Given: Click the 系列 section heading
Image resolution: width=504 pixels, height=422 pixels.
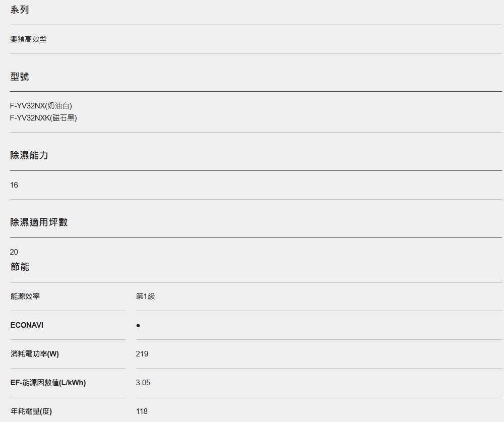Looking at the screenshot, I should (x=20, y=10).
